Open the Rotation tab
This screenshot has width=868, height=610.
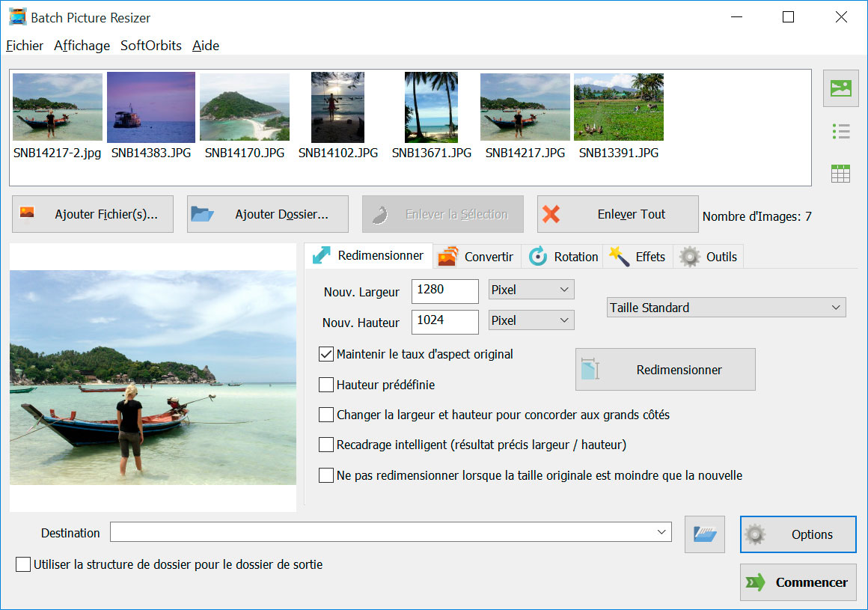[564, 257]
